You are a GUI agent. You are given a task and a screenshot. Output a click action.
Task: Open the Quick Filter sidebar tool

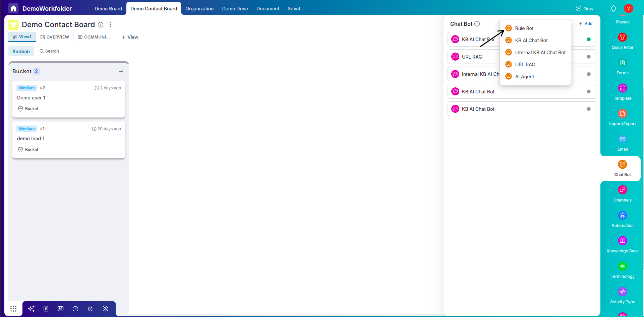[623, 41]
